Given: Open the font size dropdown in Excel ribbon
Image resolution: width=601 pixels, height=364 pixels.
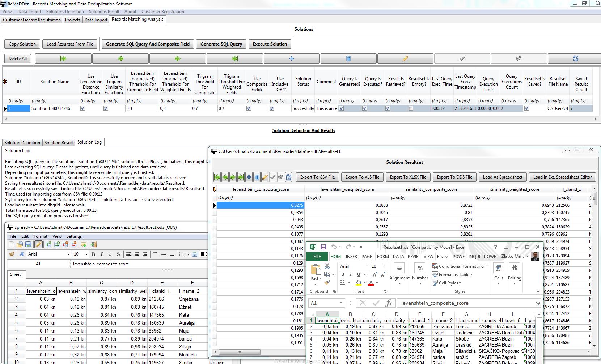Looking at the screenshot, I should point(384,266).
